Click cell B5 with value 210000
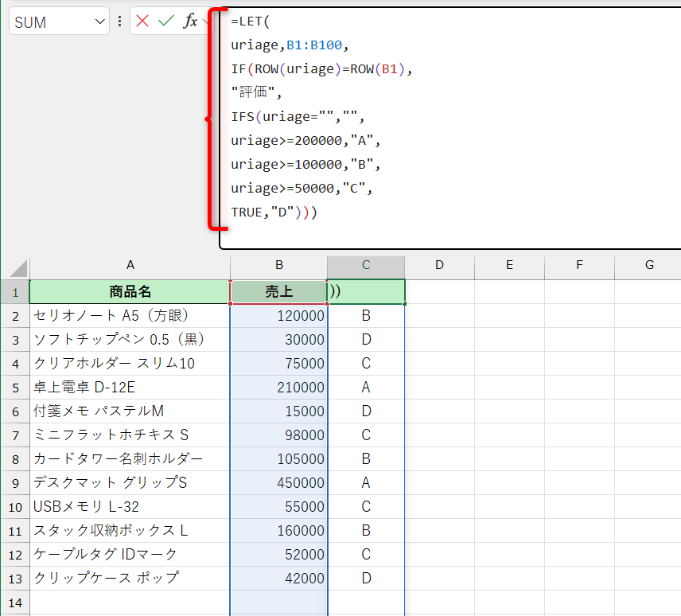 (278, 387)
